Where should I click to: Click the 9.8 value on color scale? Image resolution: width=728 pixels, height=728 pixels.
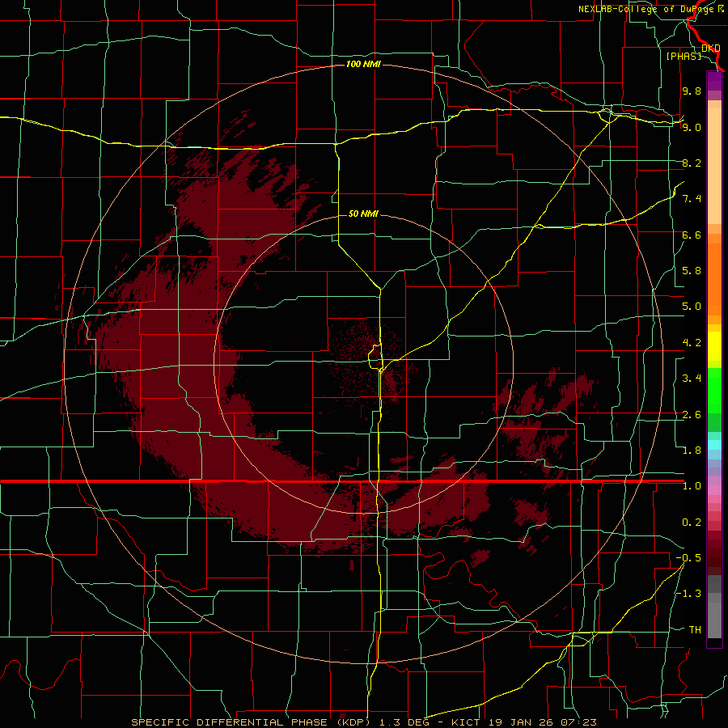tap(692, 91)
